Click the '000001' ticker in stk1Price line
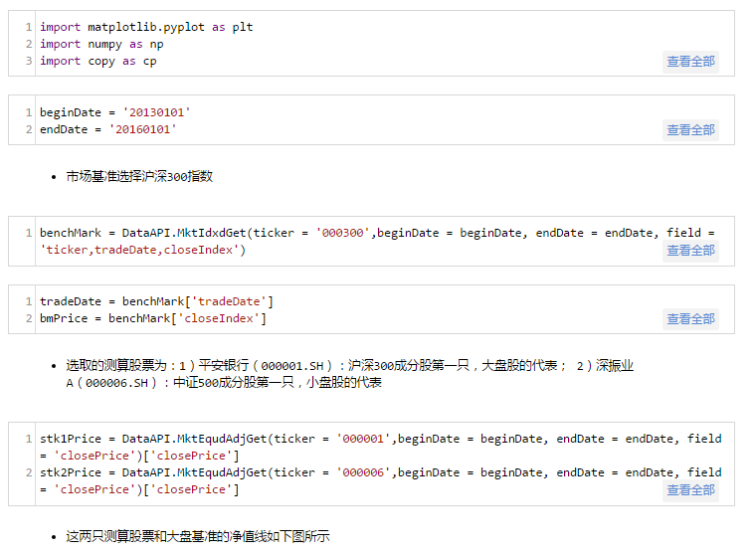 (x=366, y=440)
